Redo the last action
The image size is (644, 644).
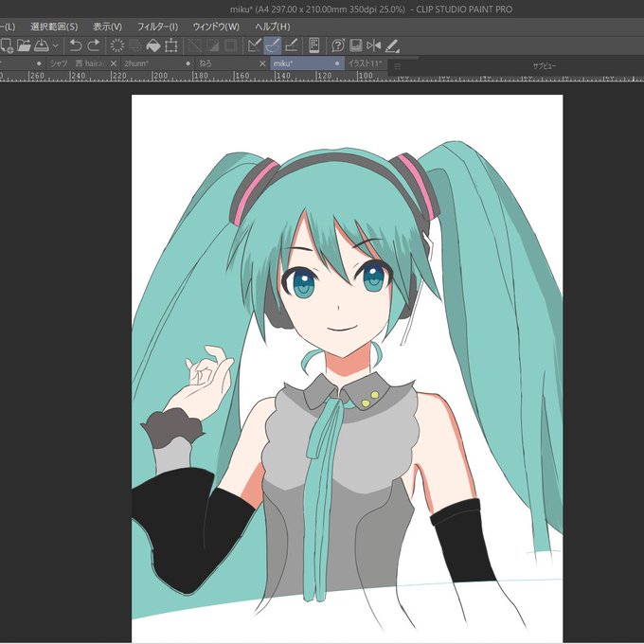point(94,45)
